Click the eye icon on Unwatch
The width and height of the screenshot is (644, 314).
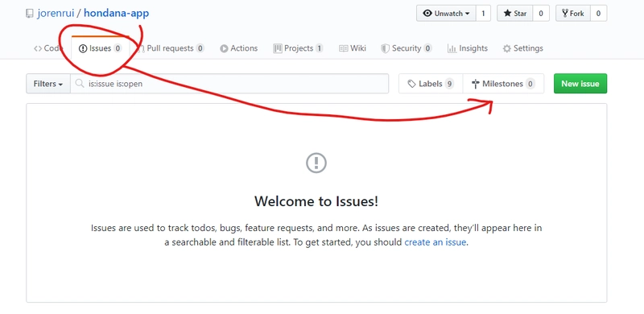tap(427, 13)
